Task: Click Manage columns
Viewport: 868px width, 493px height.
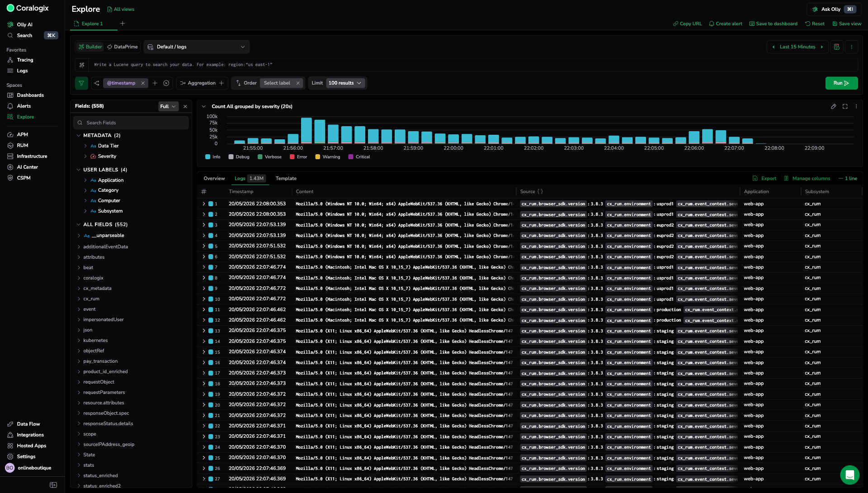Action: click(807, 178)
